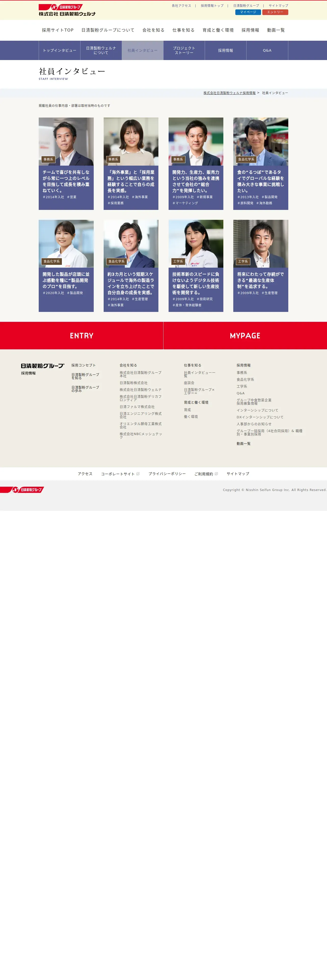
Task: Select 動画一覧 in main navigation
Action: 276,30
